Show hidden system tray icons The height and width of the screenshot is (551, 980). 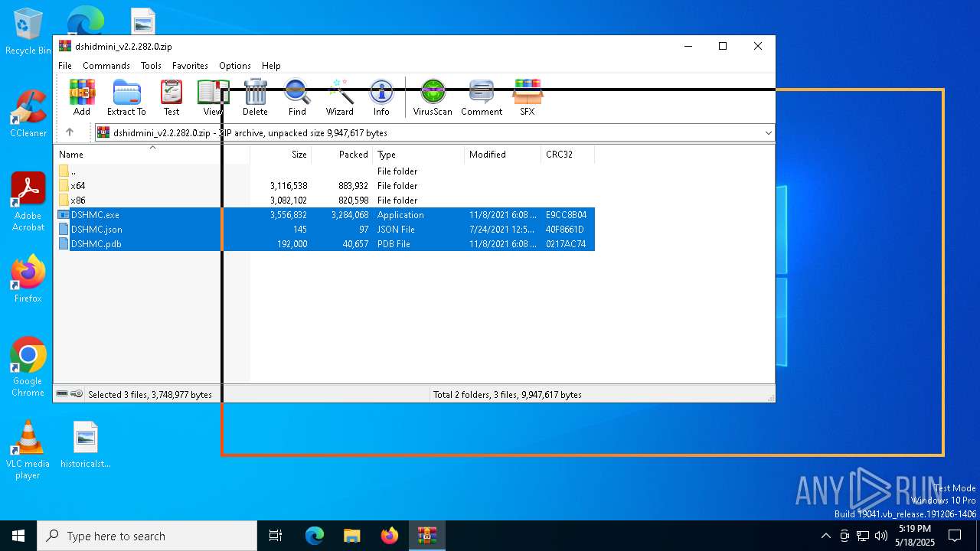coord(825,536)
